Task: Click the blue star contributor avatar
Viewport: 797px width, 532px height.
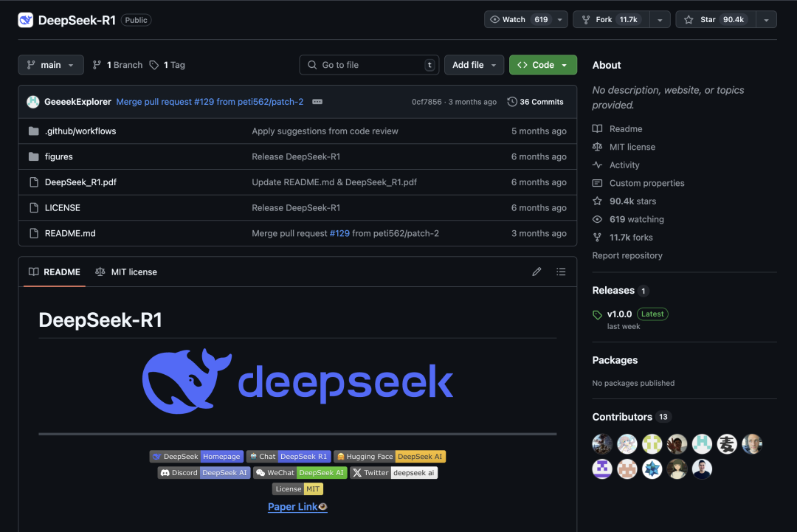Action: [x=652, y=469]
